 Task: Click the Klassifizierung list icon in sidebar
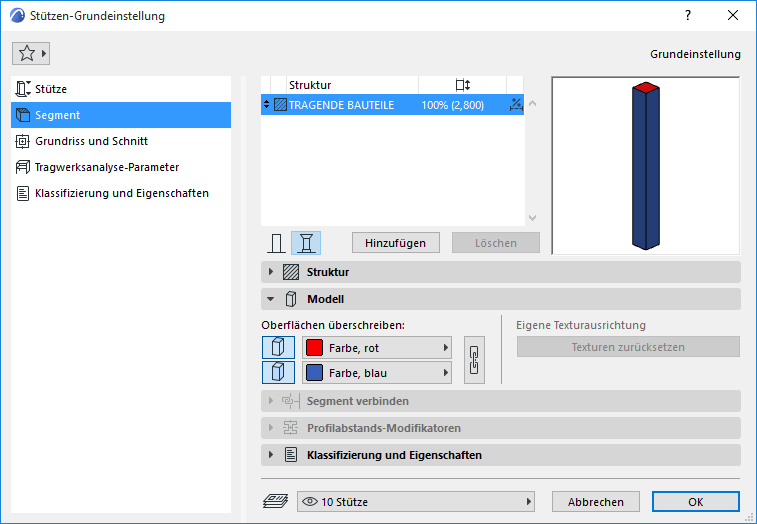click(23, 193)
